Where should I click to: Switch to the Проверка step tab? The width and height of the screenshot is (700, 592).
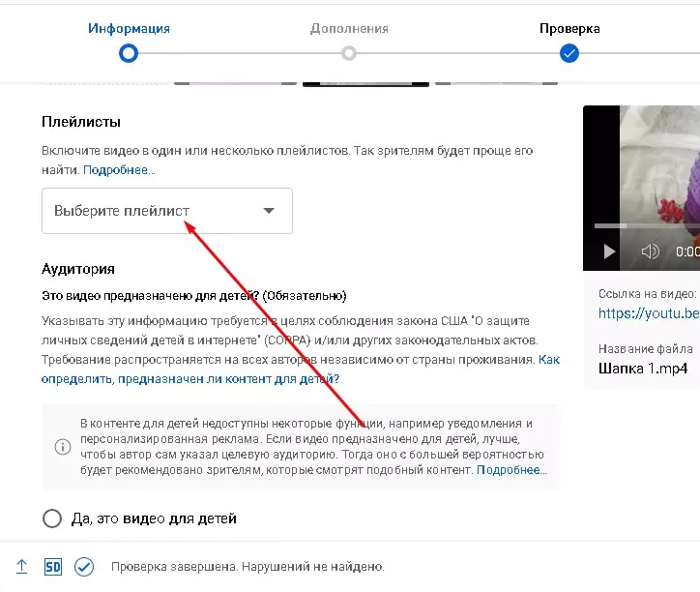point(569,29)
